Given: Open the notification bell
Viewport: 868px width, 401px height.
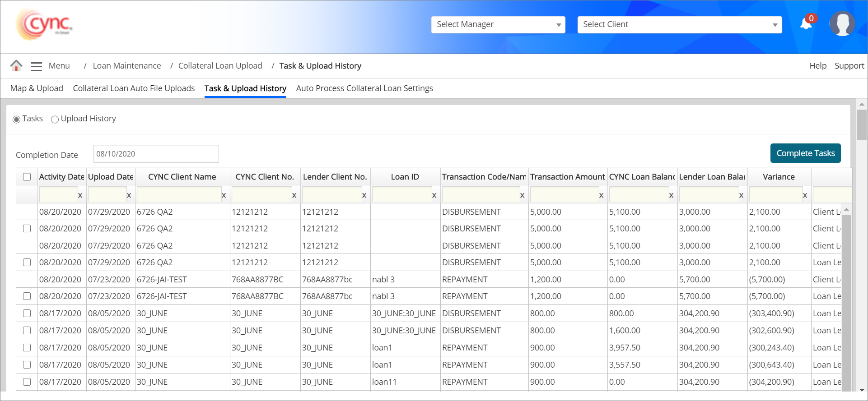Looking at the screenshot, I should click(806, 24).
